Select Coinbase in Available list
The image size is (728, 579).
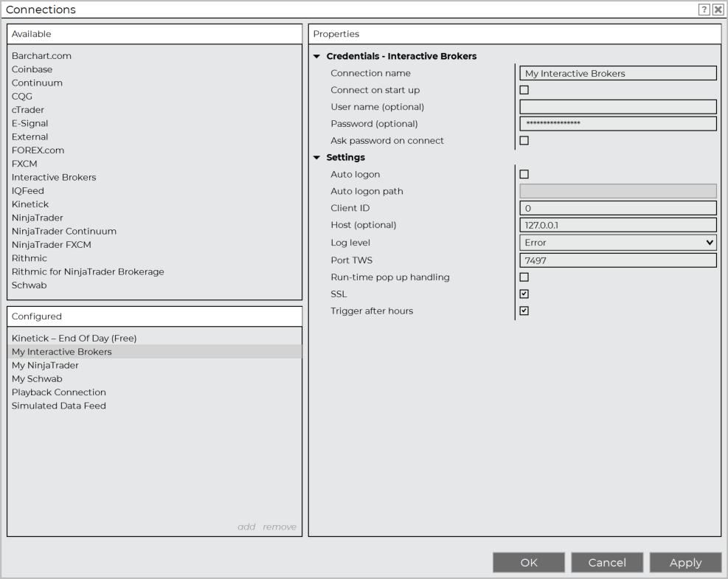pos(32,69)
